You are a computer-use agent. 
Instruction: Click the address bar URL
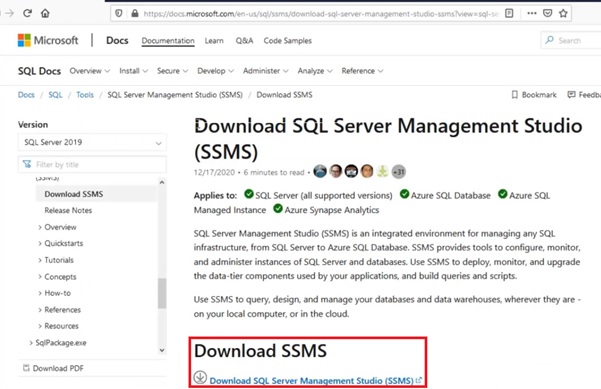coord(321,14)
